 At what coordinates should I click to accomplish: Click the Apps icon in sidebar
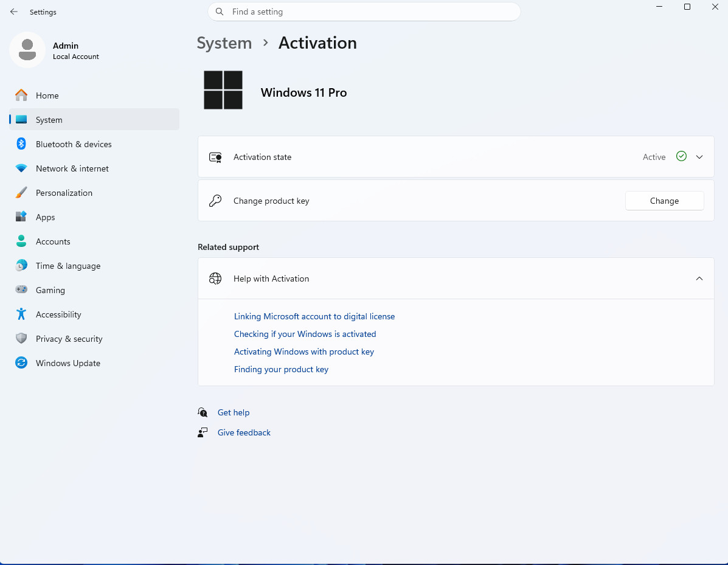click(21, 217)
